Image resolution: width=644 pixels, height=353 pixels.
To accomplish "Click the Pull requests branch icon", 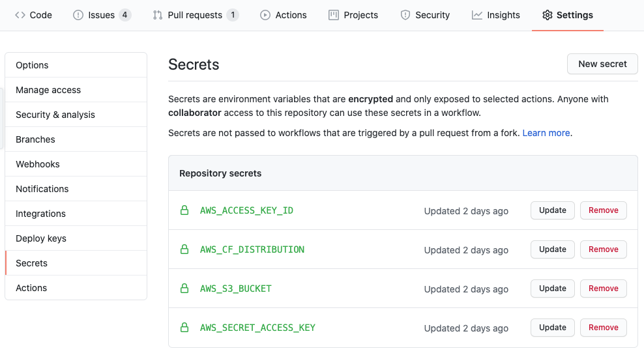I will pos(158,15).
